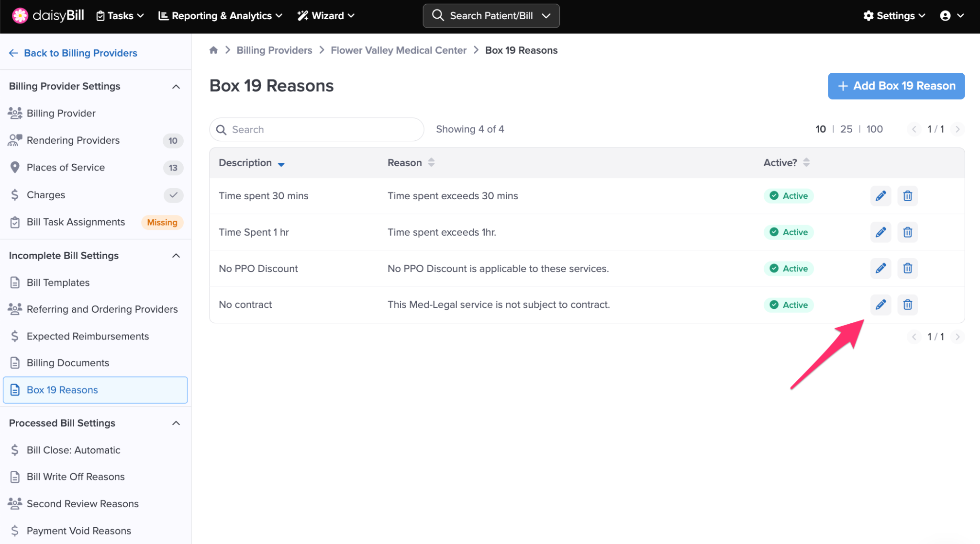The image size is (980, 544).
Task: Collapse the Billing Provider Settings section
Action: [176, 87]
